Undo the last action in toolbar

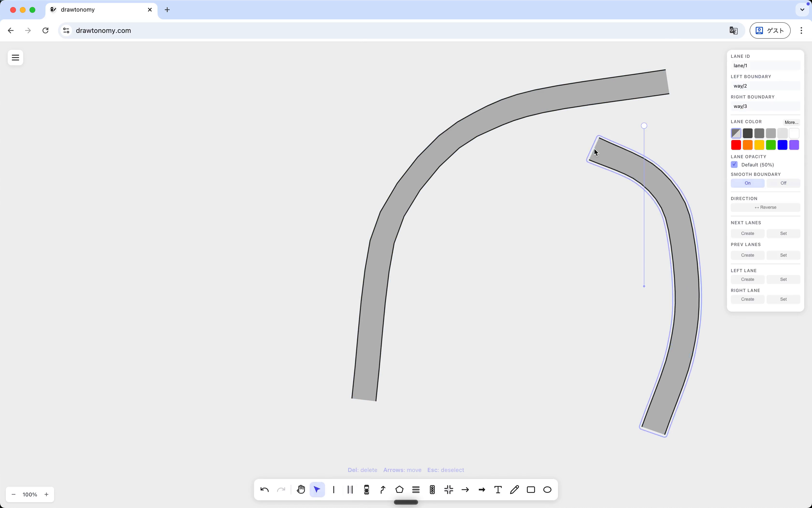click(264, 490)
